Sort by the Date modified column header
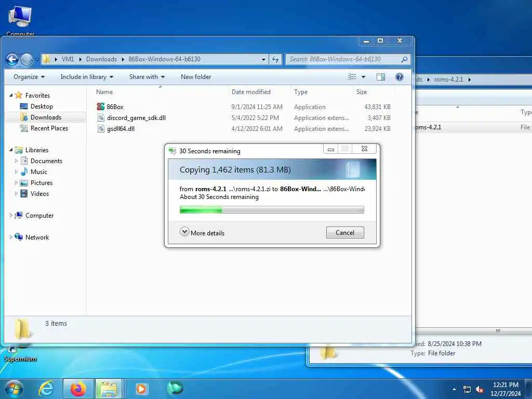The height and width of the screenshot is (399, 532). coord(251,92)
